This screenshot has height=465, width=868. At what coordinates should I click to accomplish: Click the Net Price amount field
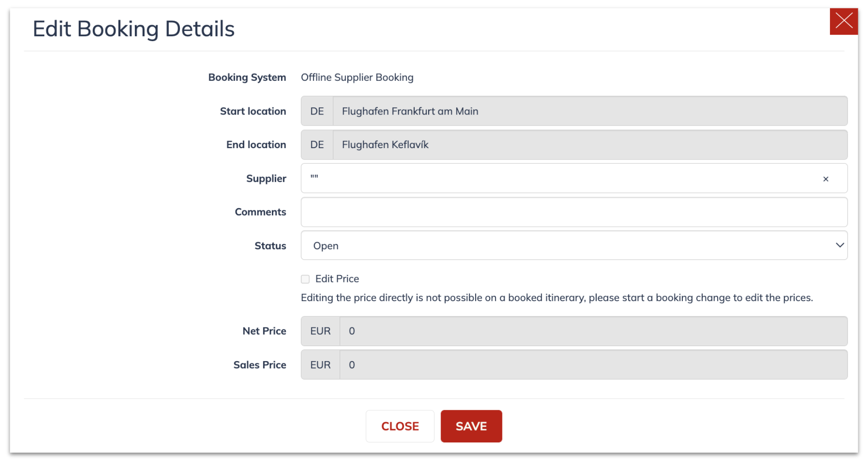593,331
